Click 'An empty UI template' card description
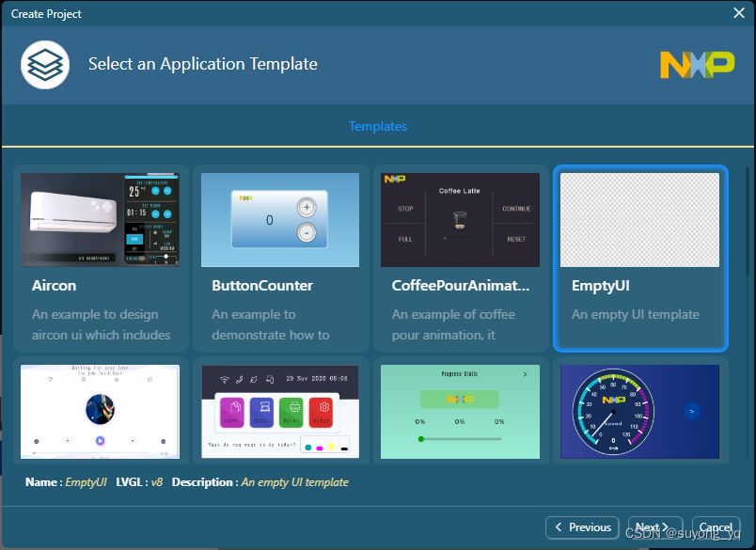Viewport: 756px width, 550px height. (x=636, y=314)
